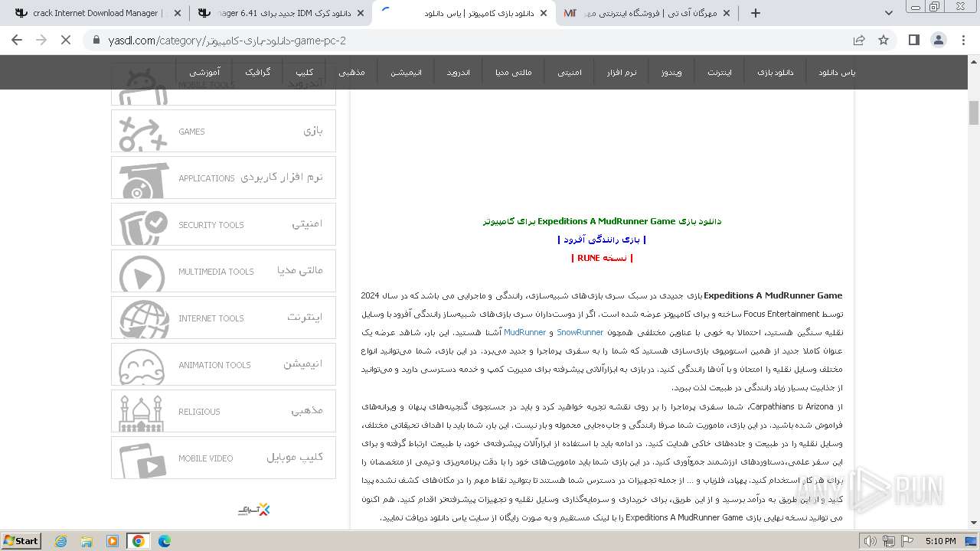Open کلیپ menu item
Viewport: 980px width, 551px height.
click(304, 73)
